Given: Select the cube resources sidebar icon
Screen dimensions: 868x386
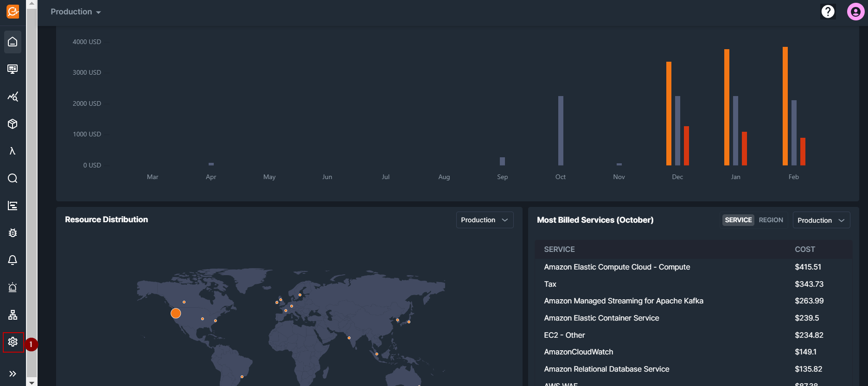Looking at the screenshot, I should tap(13, 124).
